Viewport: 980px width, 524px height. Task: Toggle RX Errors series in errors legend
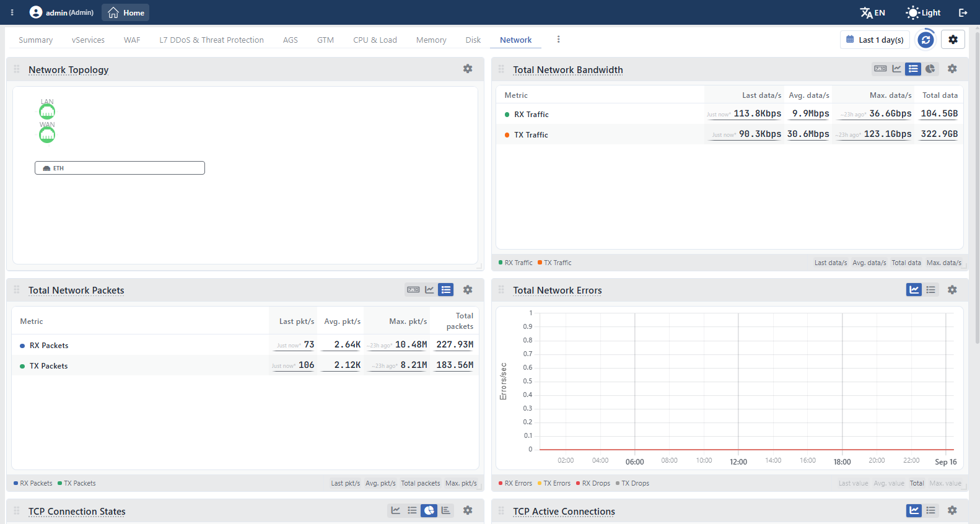pyautogui.click(x=515, y=483)
